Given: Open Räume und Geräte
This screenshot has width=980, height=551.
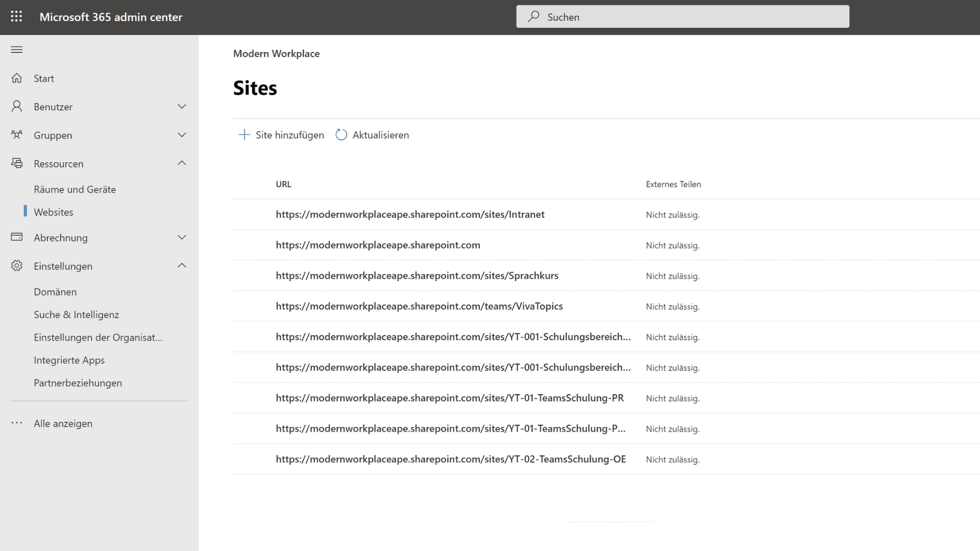Looking at the screenshot, I should (x=75, y=189).
